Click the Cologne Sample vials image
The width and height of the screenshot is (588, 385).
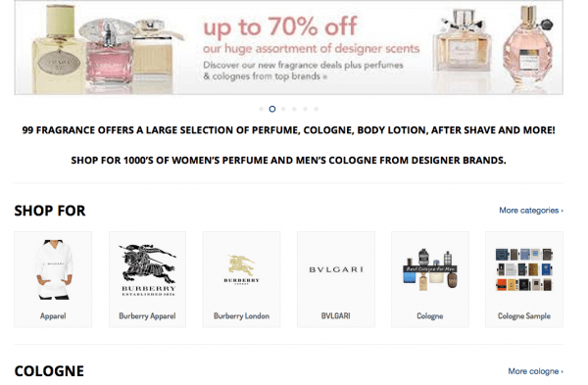click(524, 269)
